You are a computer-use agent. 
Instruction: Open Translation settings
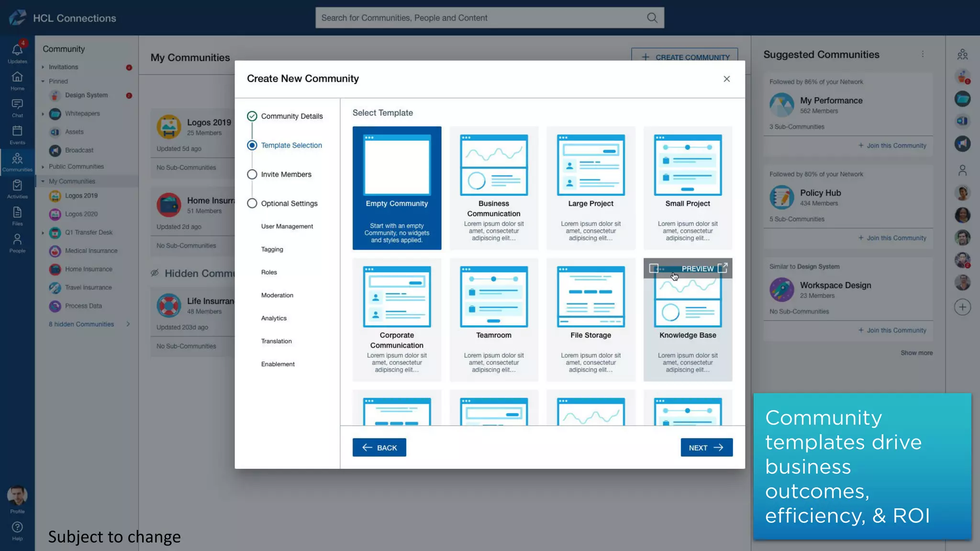click(x=276, y=341)
